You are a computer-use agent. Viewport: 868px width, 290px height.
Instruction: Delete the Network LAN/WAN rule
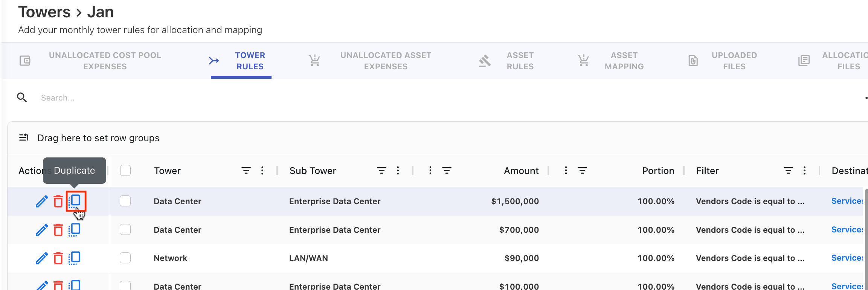58,258
